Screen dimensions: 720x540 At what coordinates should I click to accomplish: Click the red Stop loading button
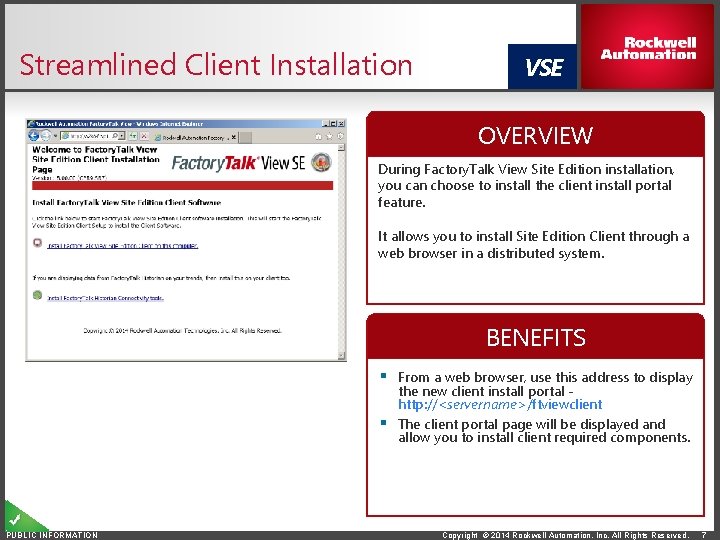144,136
